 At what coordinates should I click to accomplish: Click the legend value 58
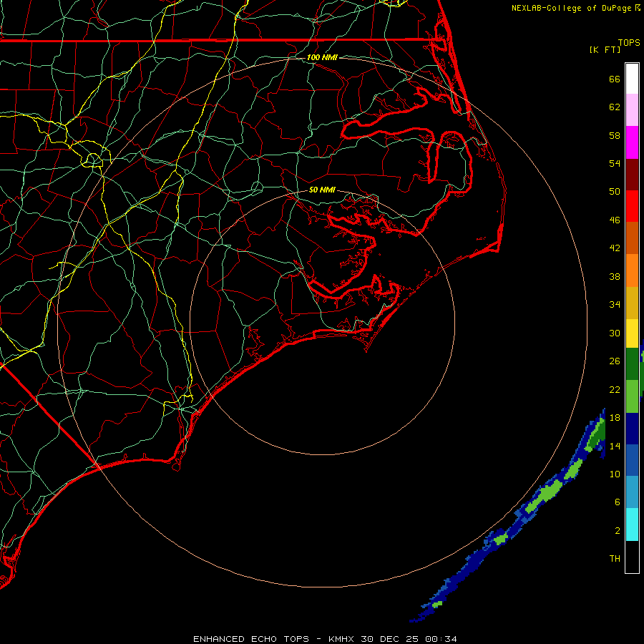pyautogui.click(x=615, y=135)
